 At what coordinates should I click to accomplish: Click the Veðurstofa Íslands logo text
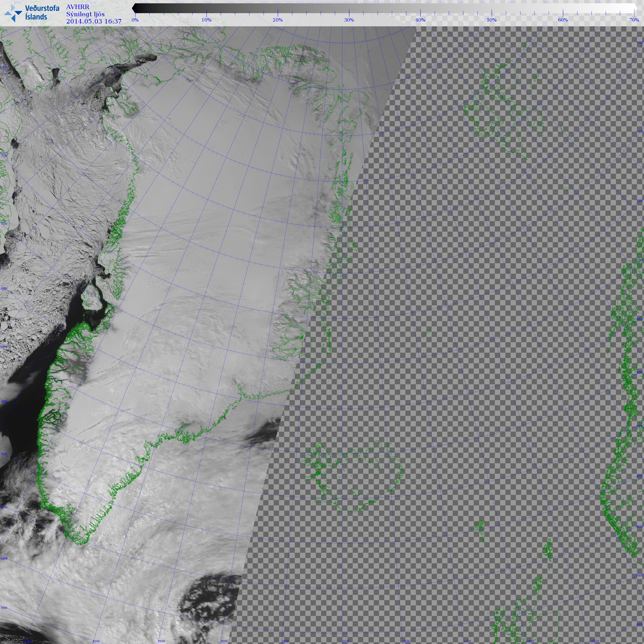(42, 13)
